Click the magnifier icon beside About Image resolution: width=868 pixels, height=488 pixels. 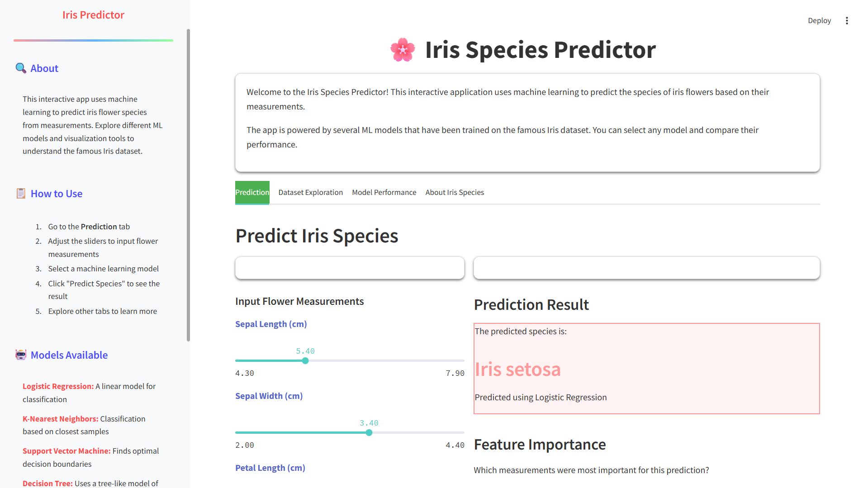[x=21, y=68]
